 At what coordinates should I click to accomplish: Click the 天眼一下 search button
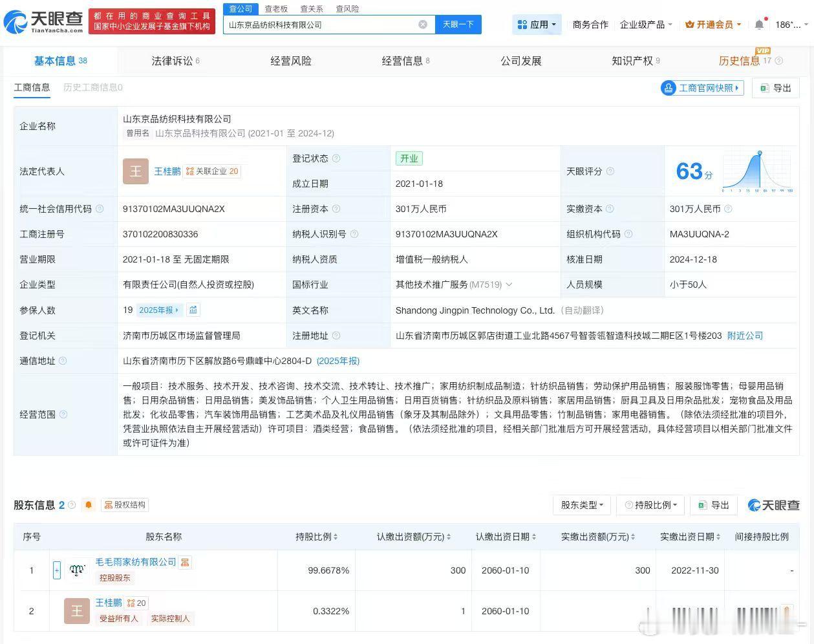tap(458, 25)
